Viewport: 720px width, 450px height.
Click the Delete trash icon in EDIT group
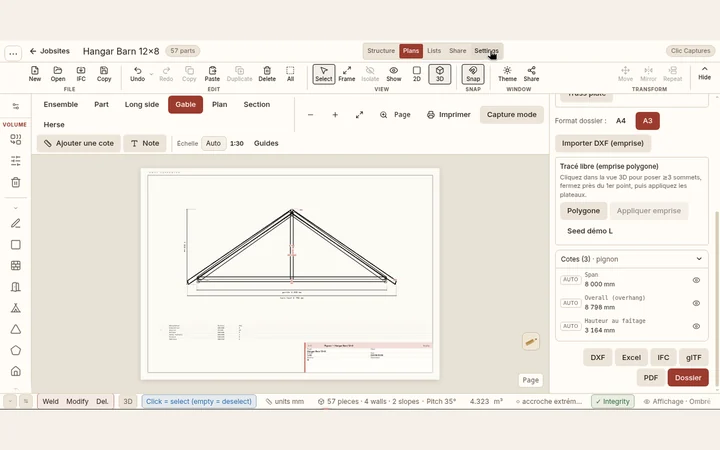click(267, 73)
